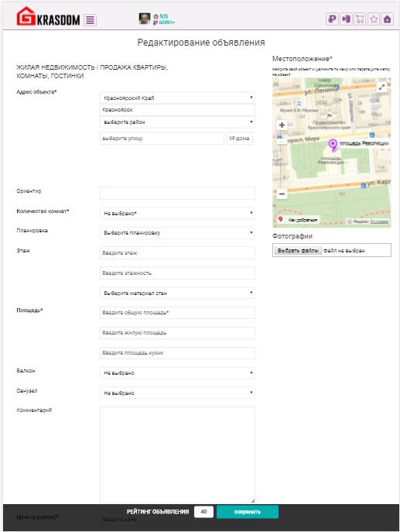Click the Комментарий text area
The height and width of the screenshot is (532, 400).
(x=177, y=455)
